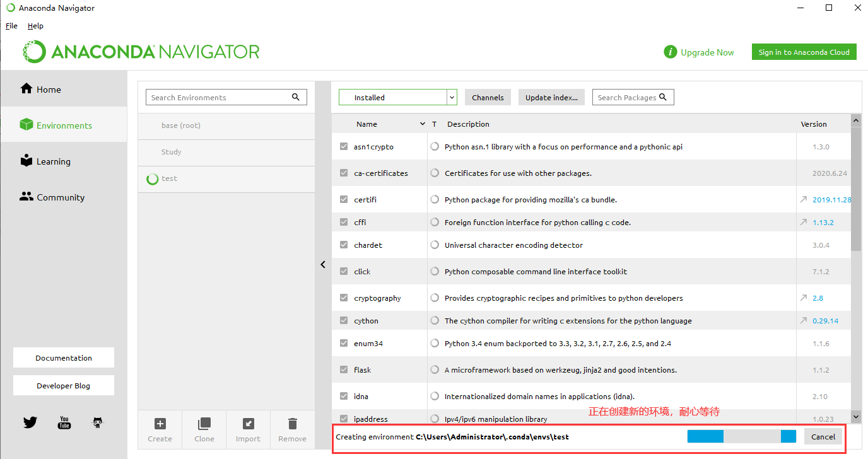Open the File menu
This screenshot has width=868, height=459.
[x=11, y=26]
